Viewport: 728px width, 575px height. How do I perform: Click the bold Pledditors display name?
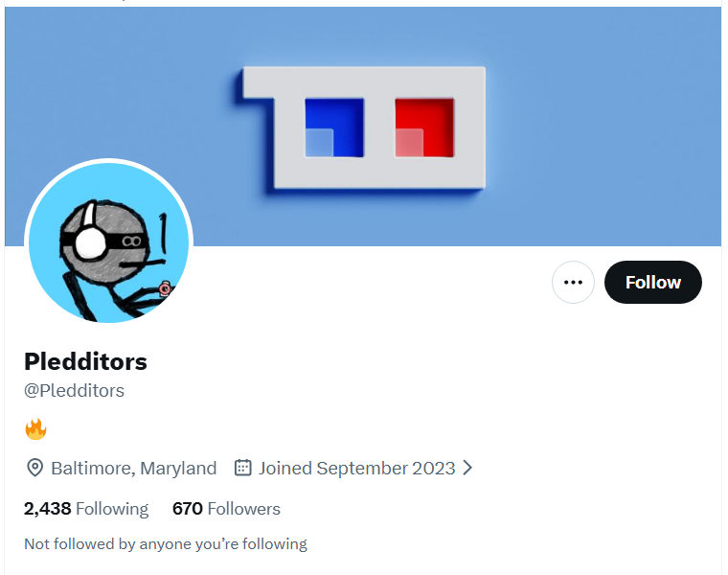[85, 362]
